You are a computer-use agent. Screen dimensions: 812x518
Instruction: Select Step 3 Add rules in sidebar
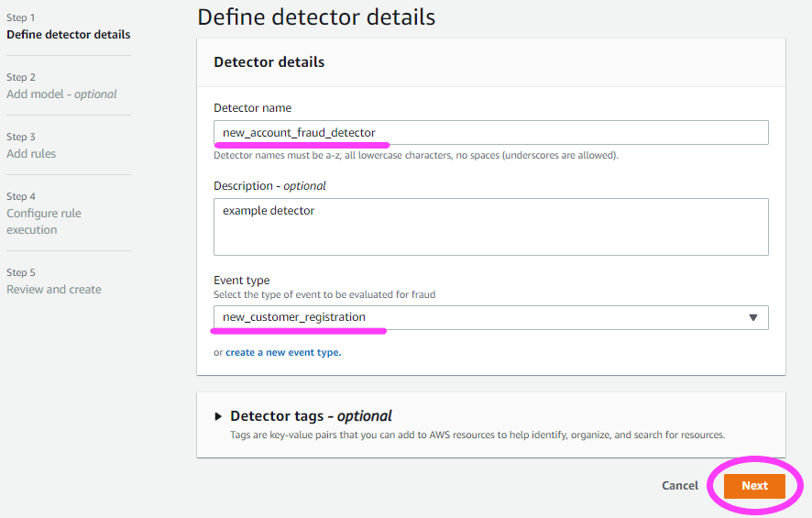31,153
